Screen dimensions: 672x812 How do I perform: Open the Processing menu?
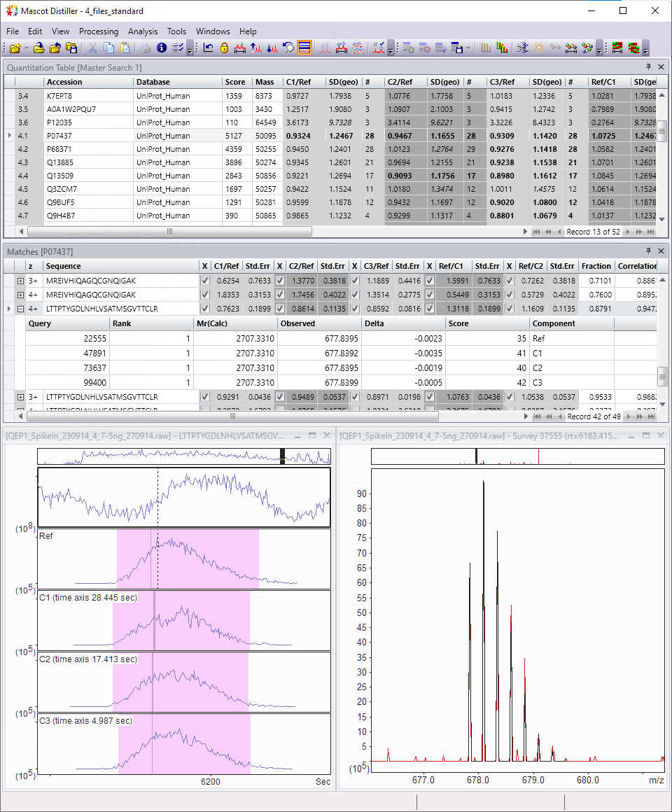(x=99, y=31)
